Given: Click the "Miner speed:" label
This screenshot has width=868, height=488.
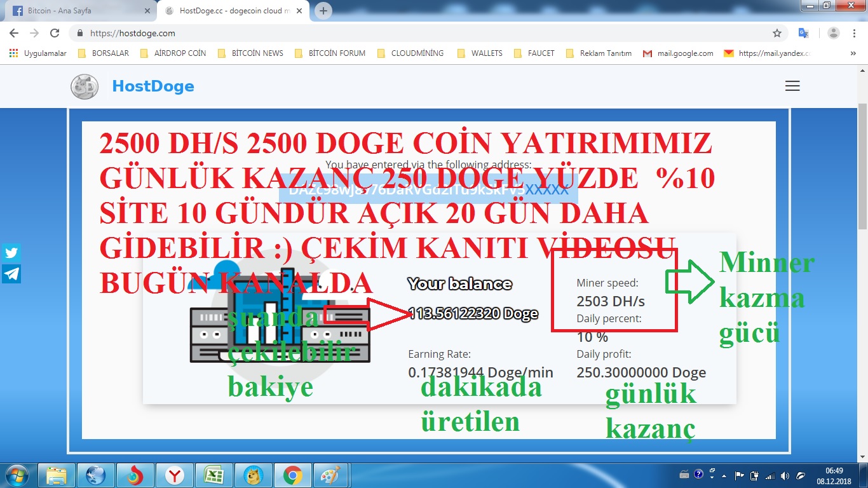Looking at the screenshot, I should 607,283.
